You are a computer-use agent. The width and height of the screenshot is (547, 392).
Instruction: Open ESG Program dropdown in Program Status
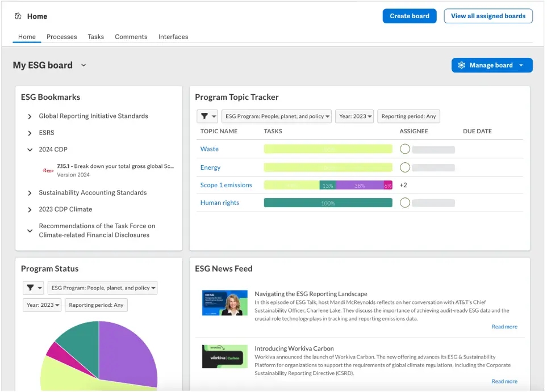[103, 288]
